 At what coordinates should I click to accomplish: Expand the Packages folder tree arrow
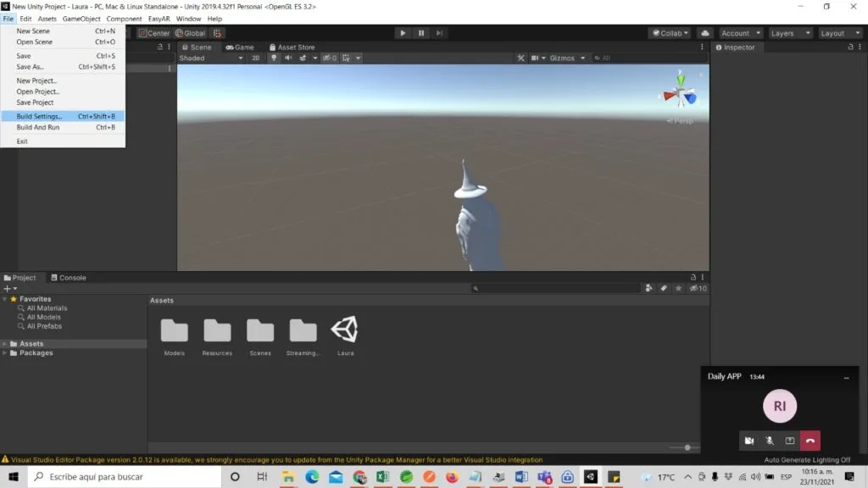[5, 353]
